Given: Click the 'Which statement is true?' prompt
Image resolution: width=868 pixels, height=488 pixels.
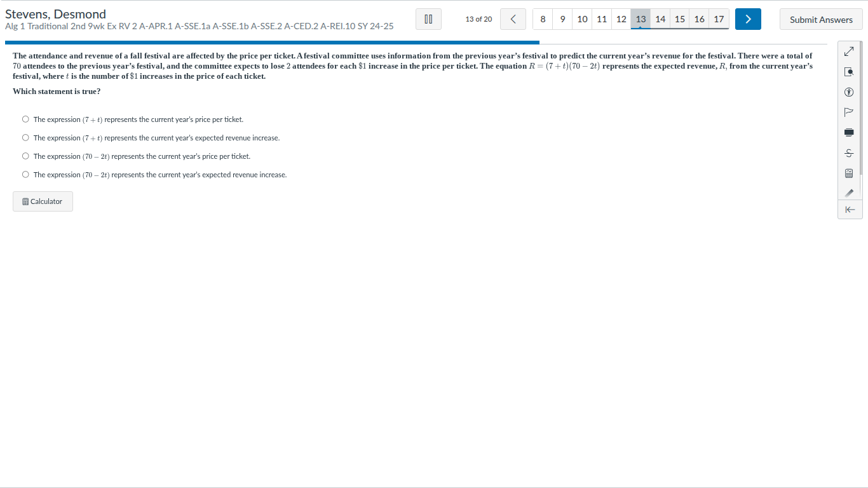Looking at the screenshot, I should point(57,91).
